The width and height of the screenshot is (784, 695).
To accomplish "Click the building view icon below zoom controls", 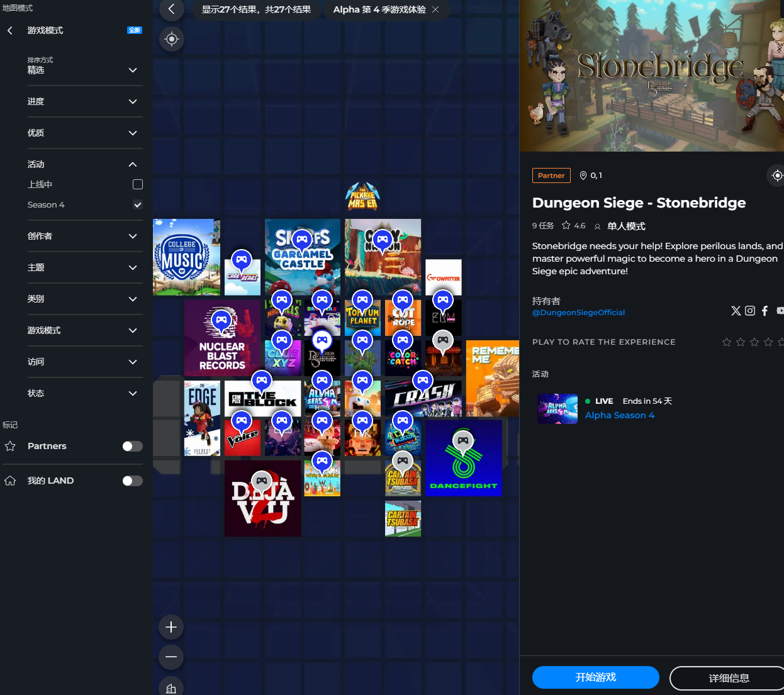I will coord(171,687).
